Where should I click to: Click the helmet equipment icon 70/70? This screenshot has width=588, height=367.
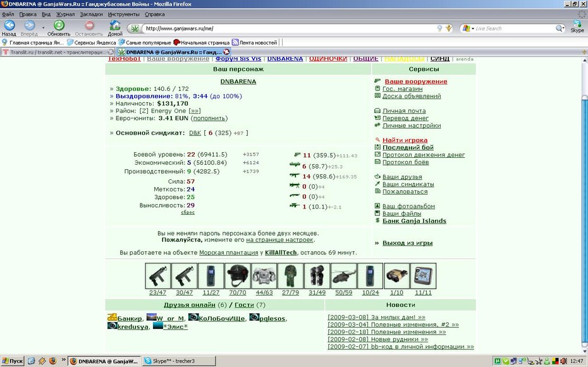click(x=238, y=275)
